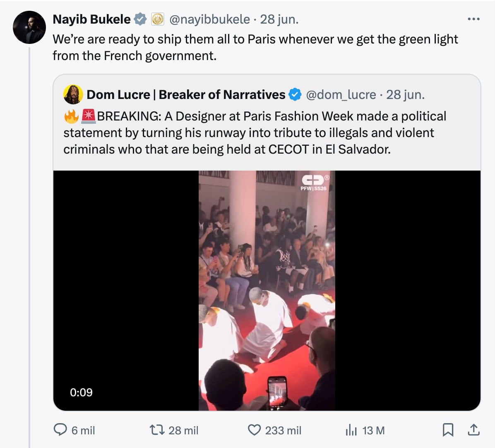This screenshot has width=495, height=448.
Task: Click Dom Lucre's verified checkmark badge
Action: tap(295, 95)
